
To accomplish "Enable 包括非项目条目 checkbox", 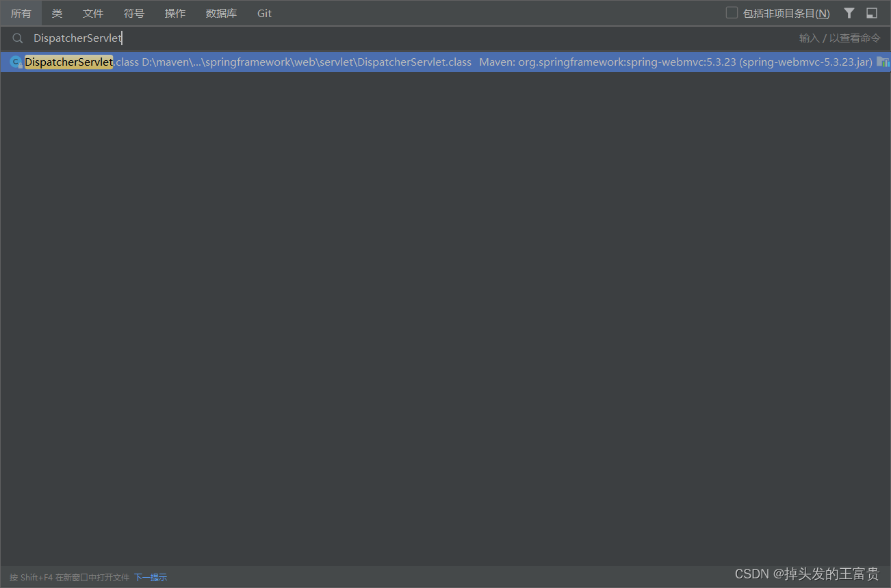I will (x=732, y=13).
